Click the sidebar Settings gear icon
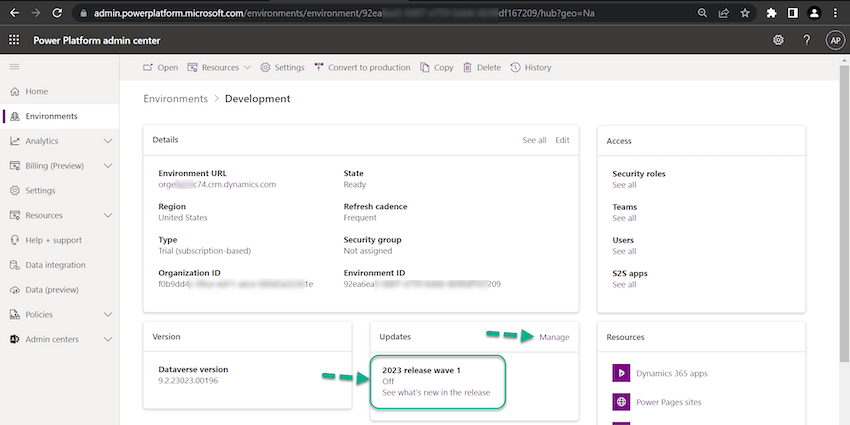 (x=15, y=191)
